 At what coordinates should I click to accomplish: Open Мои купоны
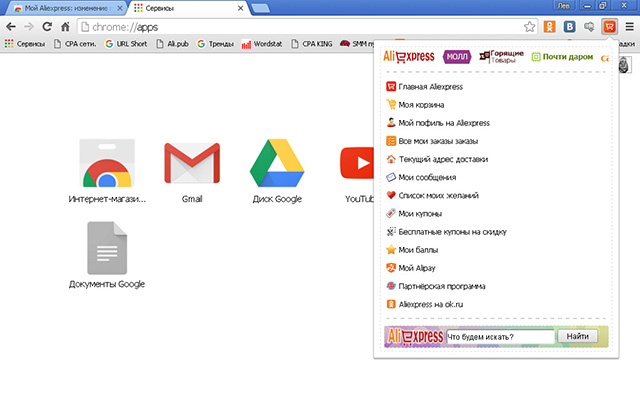pyautogui.click(x=414, y=213)
